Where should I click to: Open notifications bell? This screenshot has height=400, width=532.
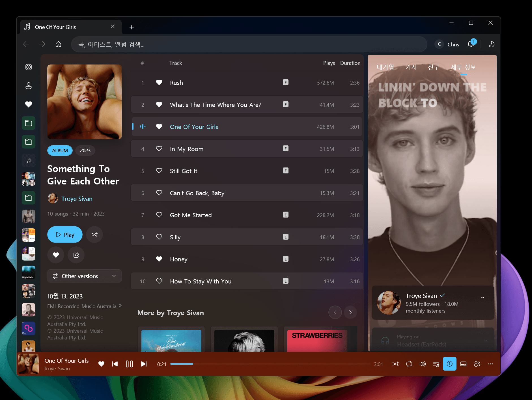click(x=471, y=44)
